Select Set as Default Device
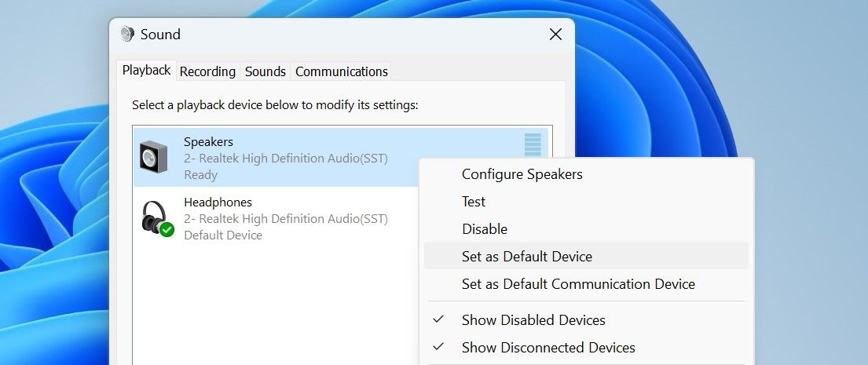868x365 pixels. [x=586, y=256]
